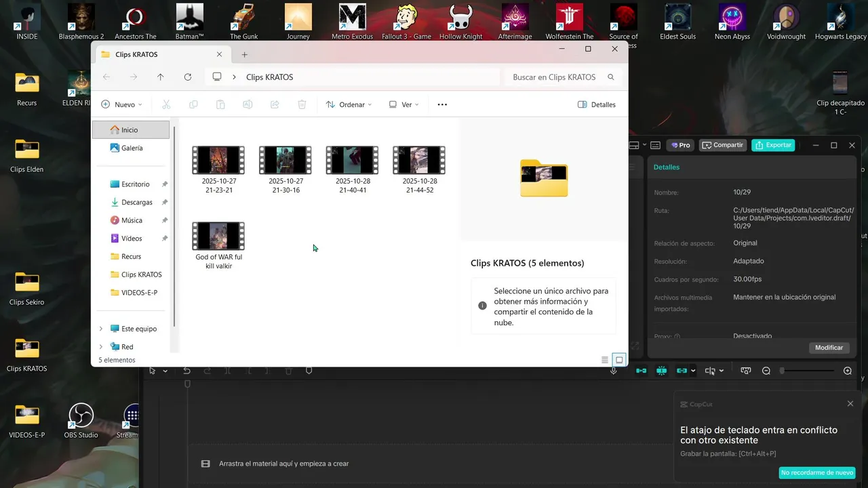Expand 'Este equipo' in Explorer sidebar
This screenshot has width=868, height=488.
tap(101, 329)
